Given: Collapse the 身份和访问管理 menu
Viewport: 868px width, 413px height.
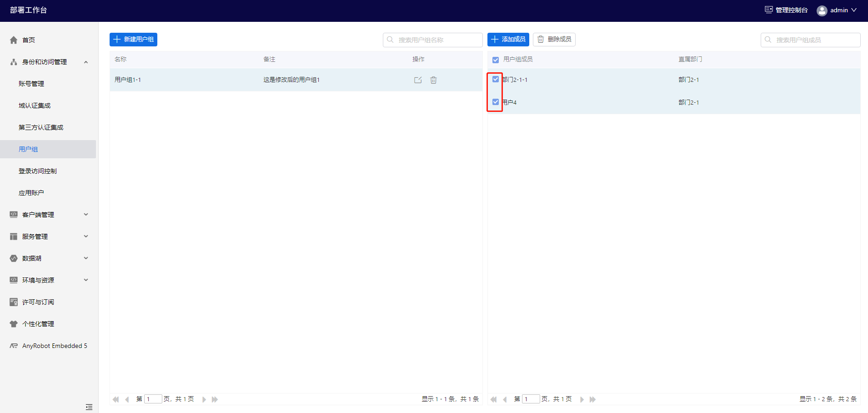Looking at the screenshot, I should (x=86, y=62).
